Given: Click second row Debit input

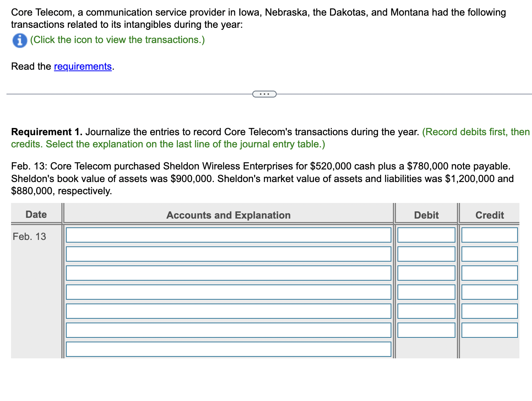Looking at the screenshot, I should pyautogui.click(x=426, y=254).
